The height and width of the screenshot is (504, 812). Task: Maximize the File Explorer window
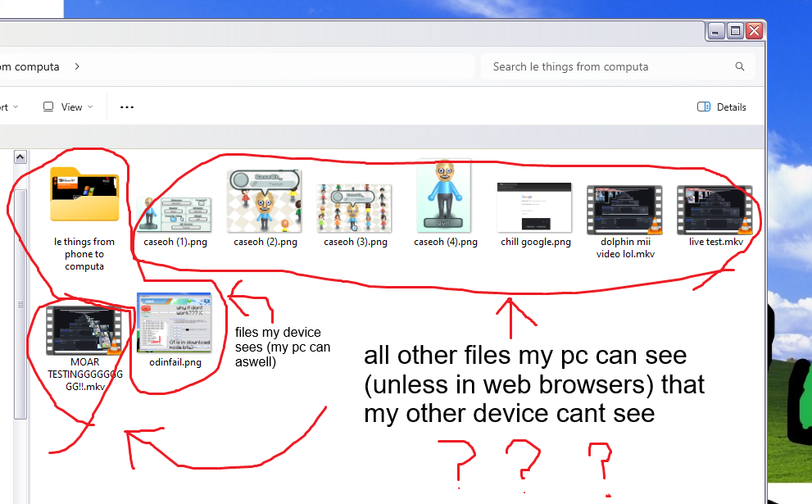pyautogui.click(x=735, y=31)
